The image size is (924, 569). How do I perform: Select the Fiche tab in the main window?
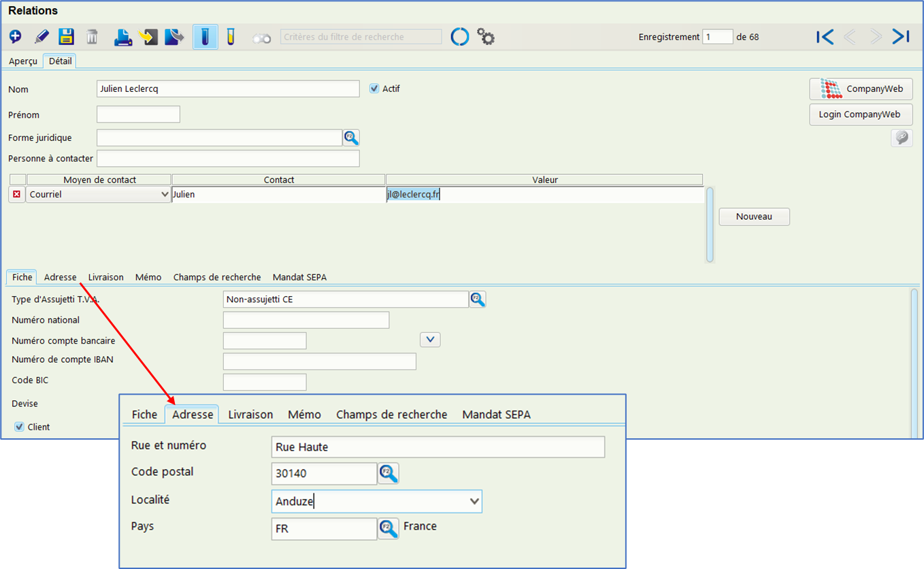click(22, 277)
